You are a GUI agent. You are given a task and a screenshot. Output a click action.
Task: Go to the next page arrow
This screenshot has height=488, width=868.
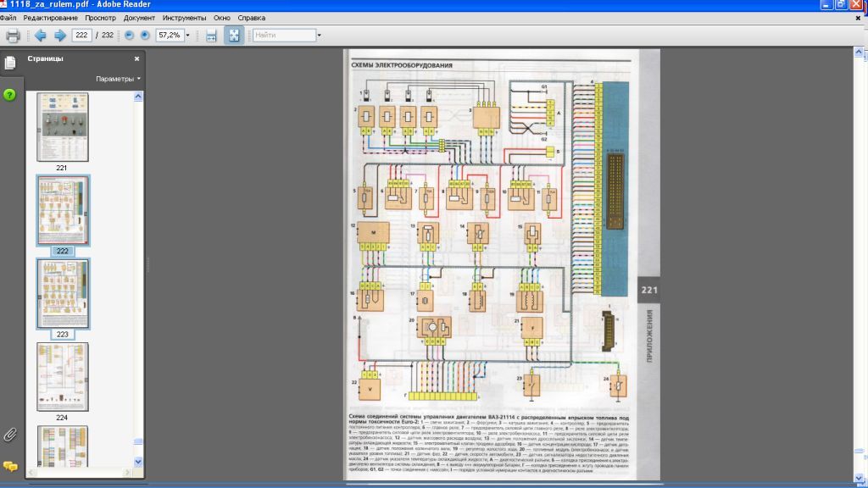pyautogui.click(x=60, y=36)
